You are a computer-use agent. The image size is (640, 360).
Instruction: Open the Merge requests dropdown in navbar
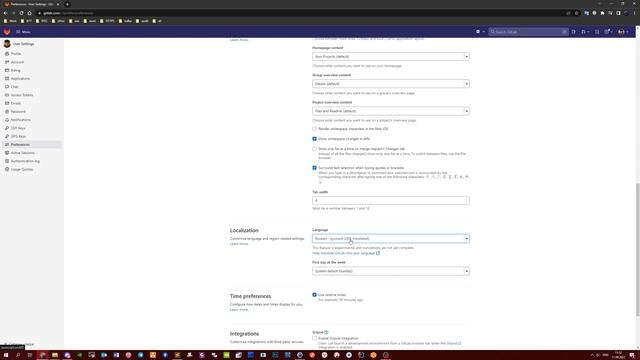click(x=585, y=32)
